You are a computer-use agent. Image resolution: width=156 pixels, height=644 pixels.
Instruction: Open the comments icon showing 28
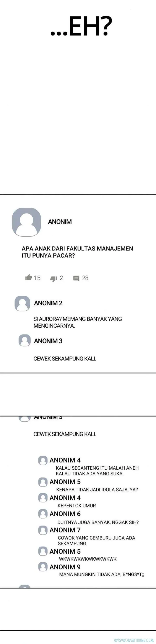[76, 278]
